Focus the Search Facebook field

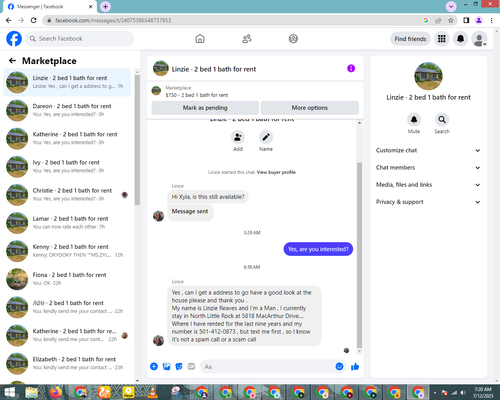click(80, 39)
